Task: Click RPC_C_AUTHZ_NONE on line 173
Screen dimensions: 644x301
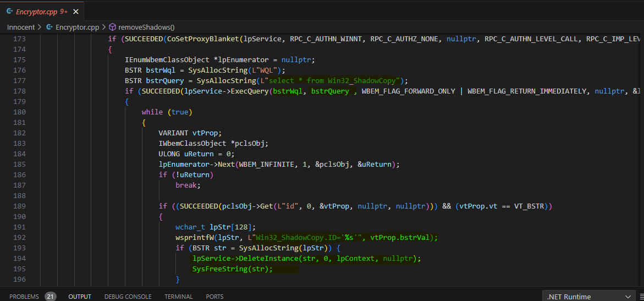Action: [405, 39]
